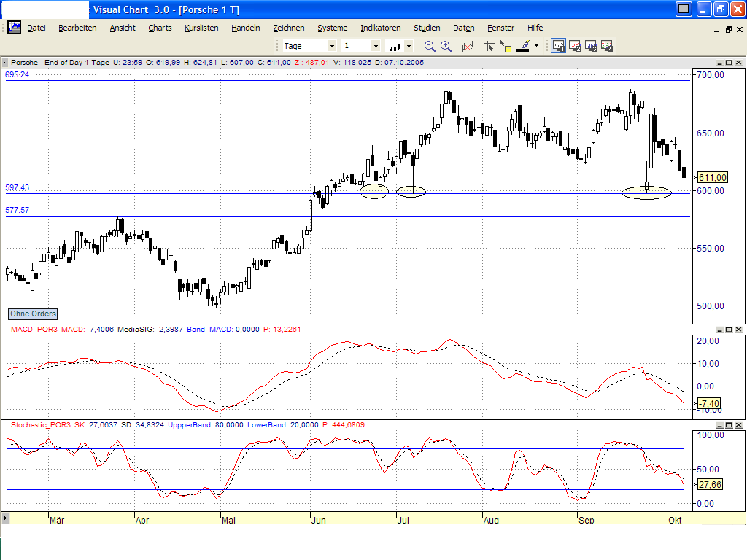Click the Visual Chart logo icon

coord(14,28)
